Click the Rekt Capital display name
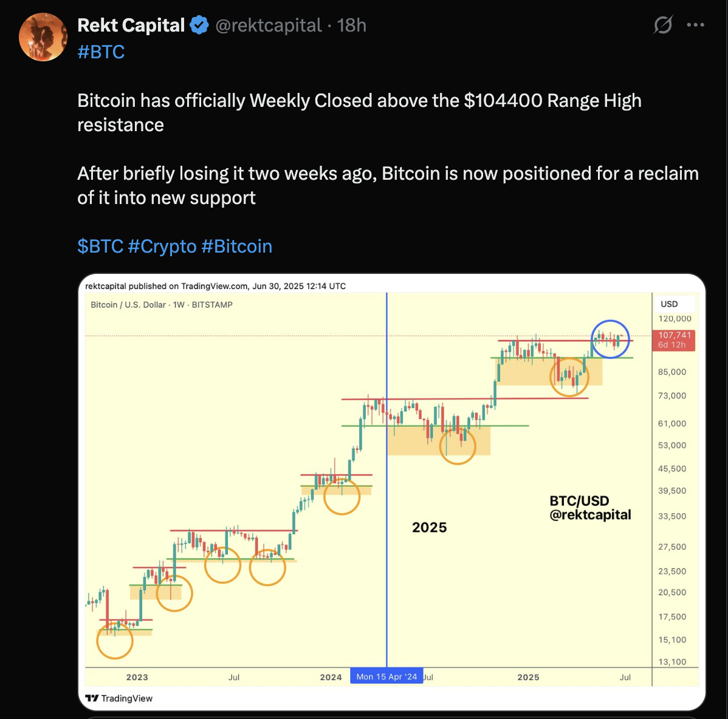Image resolution: width=728 pixels, height=719 pixels. (131, 25)
